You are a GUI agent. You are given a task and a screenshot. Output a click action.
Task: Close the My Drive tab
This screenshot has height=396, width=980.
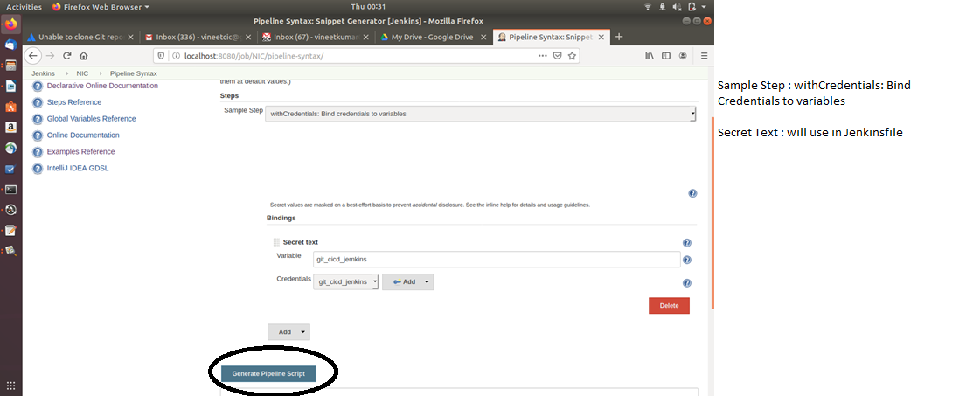[483, 37]
